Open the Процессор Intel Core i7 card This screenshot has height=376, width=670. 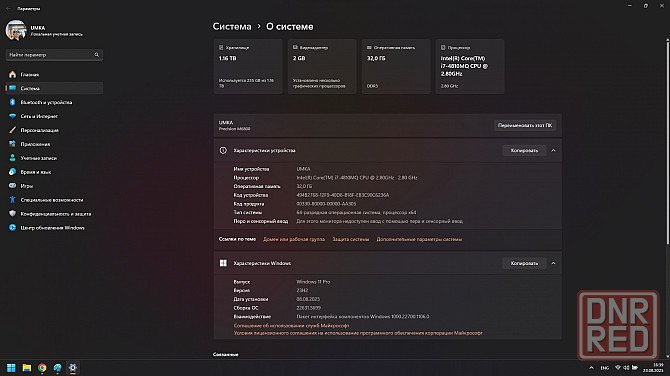point(470,66)
